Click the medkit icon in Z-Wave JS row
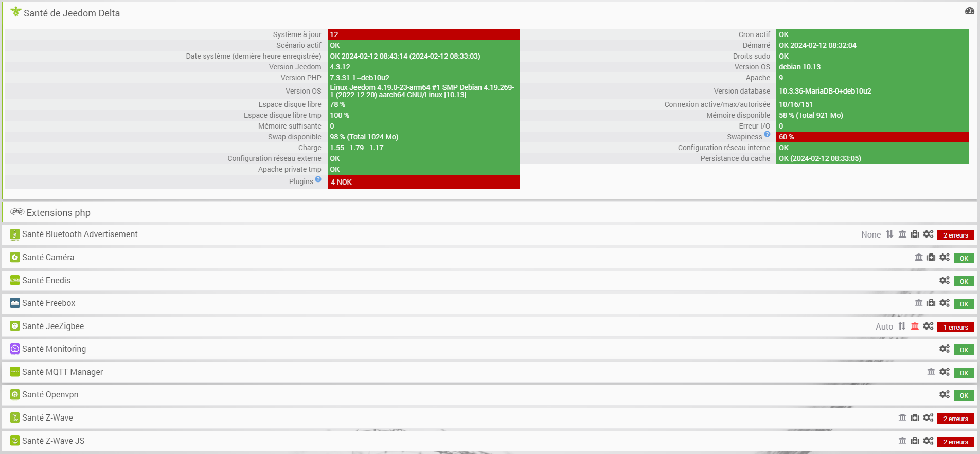The image size is (980, 454). point(915,441)
